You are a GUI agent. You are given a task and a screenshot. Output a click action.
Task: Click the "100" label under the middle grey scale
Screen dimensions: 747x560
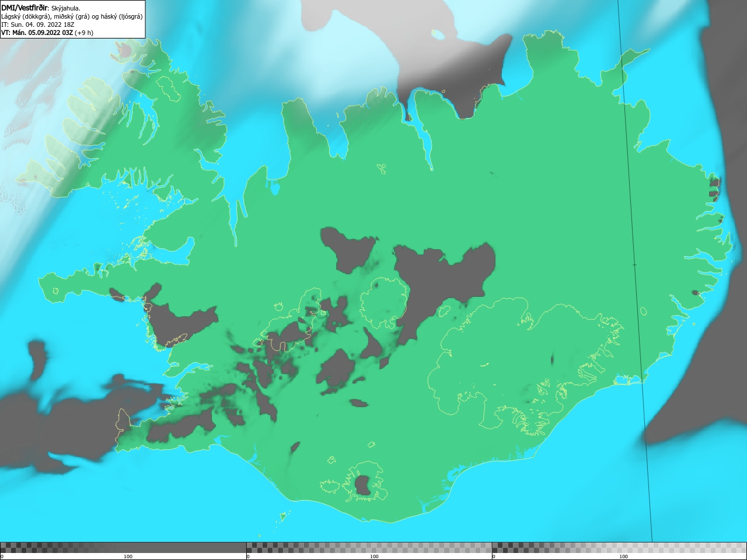click(x=374, y=556)
